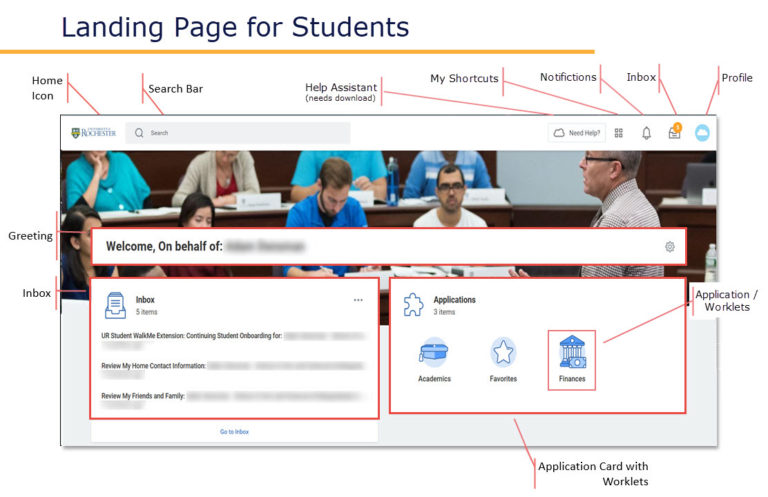Click the Inbox card document icon

click(x=116, y=304)
